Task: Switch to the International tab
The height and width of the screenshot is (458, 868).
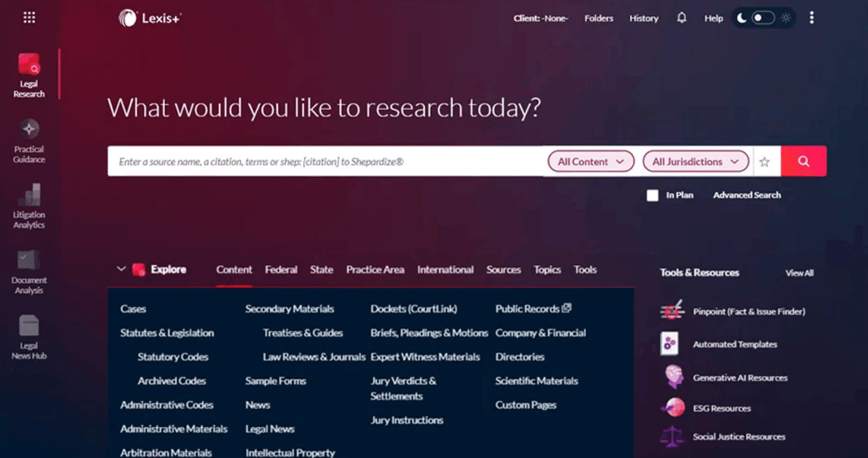Action: (x=445, y=270)
